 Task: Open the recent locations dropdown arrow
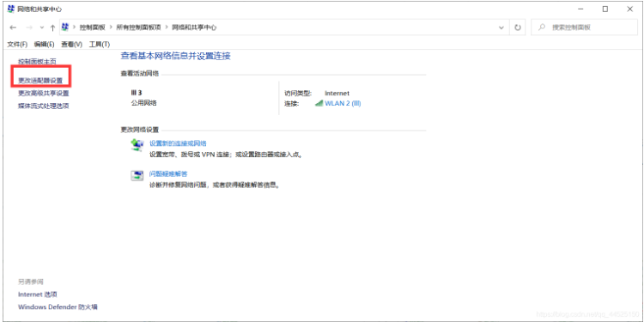(x=41, y=27)
